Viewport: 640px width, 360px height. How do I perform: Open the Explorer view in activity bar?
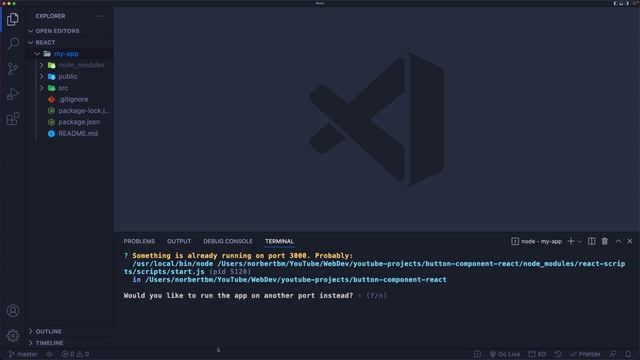[x=13, y=19]
